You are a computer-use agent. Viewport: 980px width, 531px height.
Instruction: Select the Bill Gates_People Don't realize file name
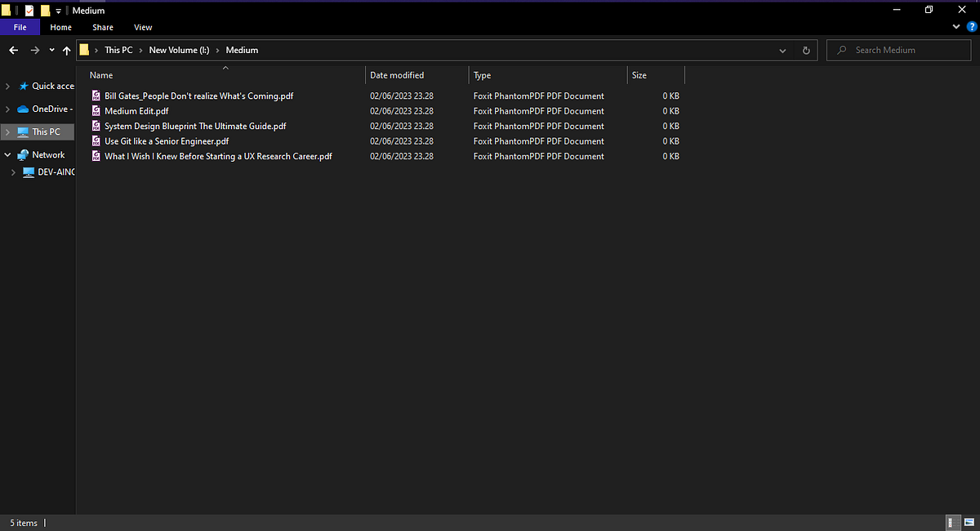198,96
